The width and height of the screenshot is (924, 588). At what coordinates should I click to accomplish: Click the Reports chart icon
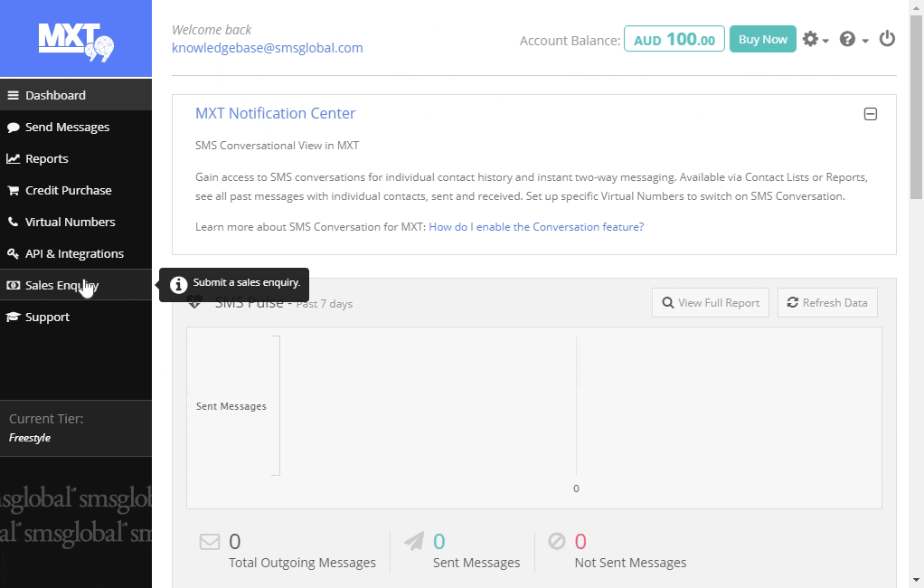(13, 159)
